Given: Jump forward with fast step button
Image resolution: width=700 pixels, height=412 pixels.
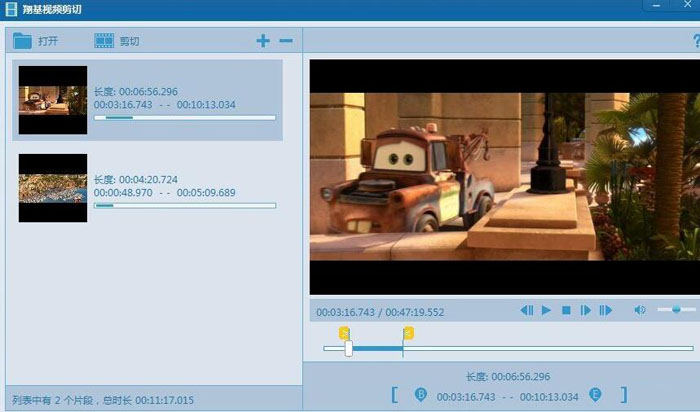Looking at the screenshot, I should (605, 310).
